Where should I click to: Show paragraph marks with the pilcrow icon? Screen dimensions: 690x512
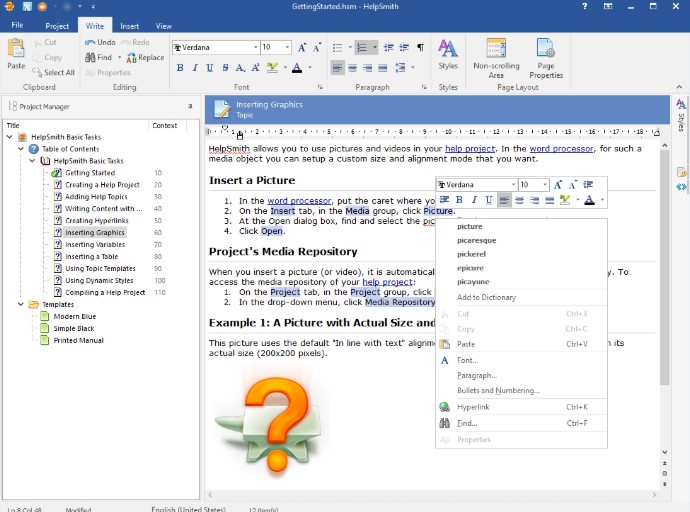[420, 47]
